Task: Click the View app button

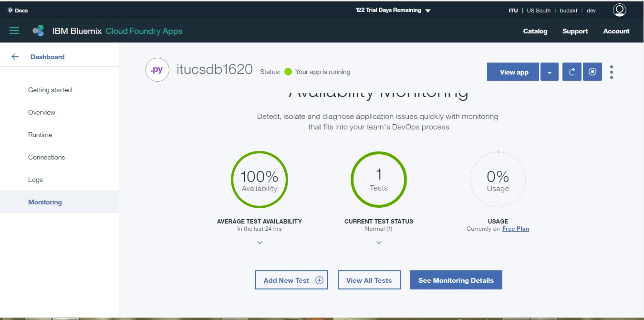Action: (x=513, y=72)
